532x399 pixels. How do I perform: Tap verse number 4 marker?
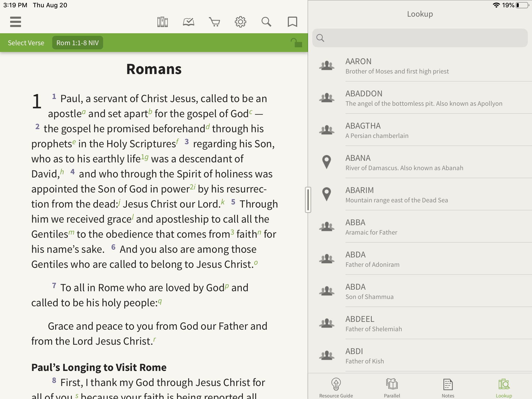tap(72, 172)
